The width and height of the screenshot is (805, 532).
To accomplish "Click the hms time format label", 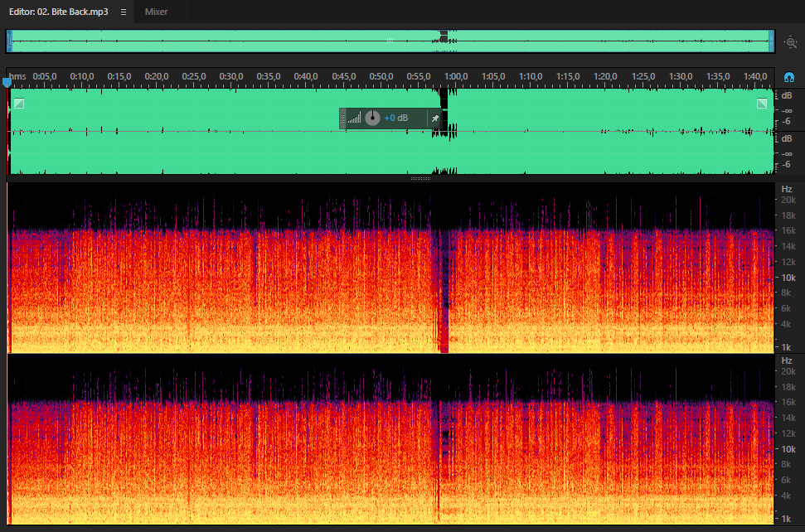I will tap(17, 76).
